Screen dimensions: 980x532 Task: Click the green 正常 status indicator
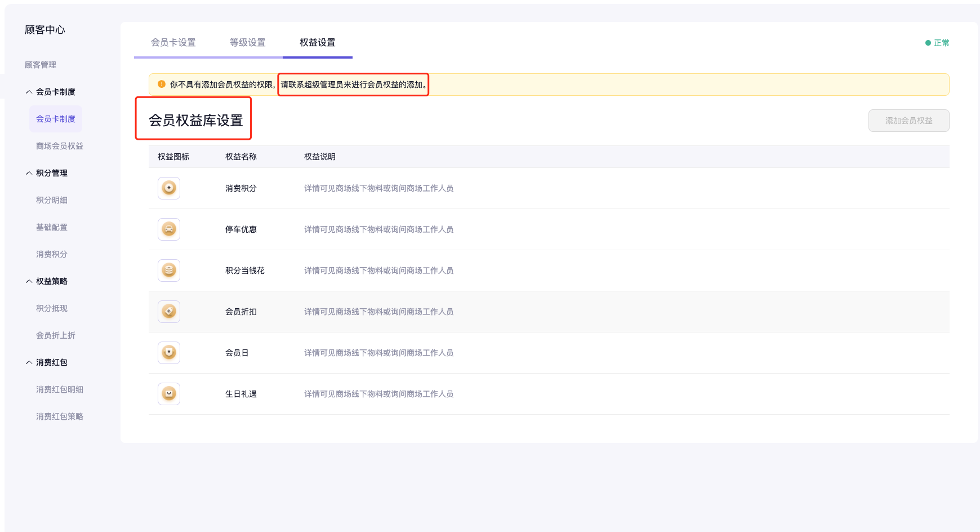pos(937,43)
